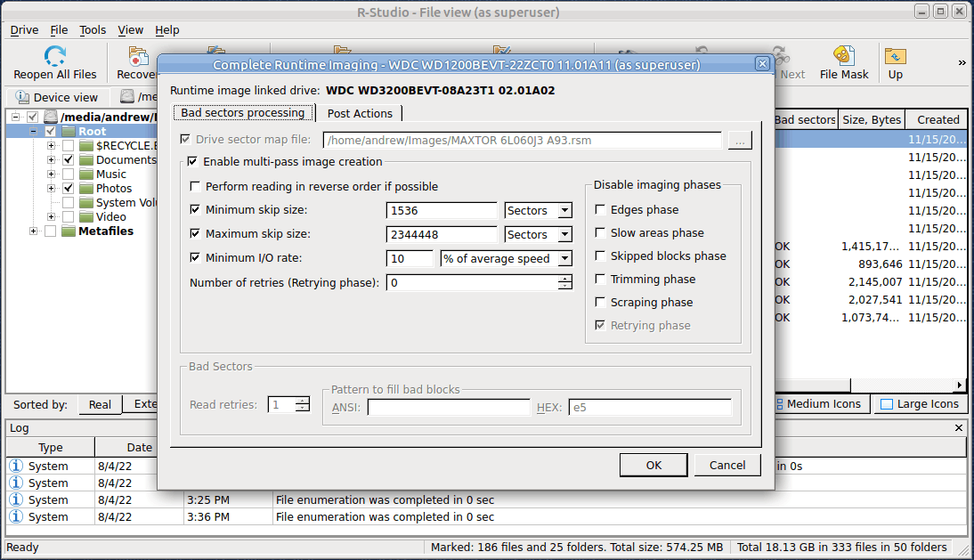This screenshot has height=560, width=974.
Task: Click Medium Icons view icon
Action: pyautogui.click(x=780, y=404)
